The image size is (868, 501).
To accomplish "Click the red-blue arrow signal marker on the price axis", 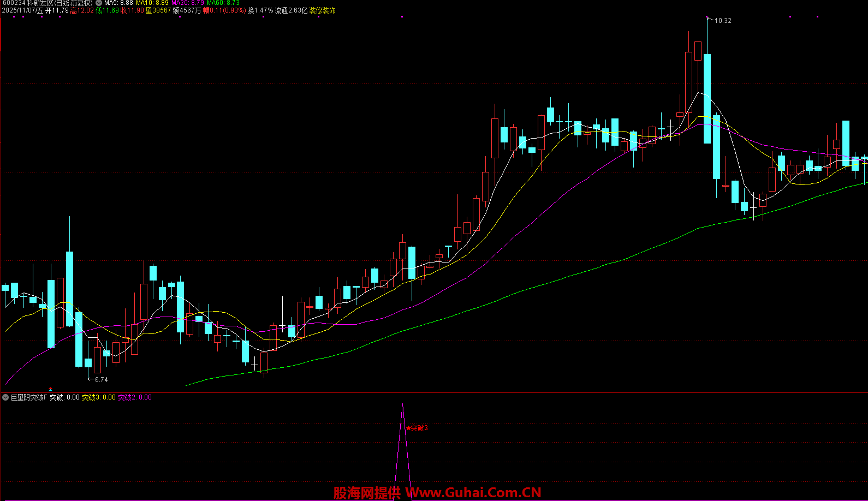I will click(51, 389).
